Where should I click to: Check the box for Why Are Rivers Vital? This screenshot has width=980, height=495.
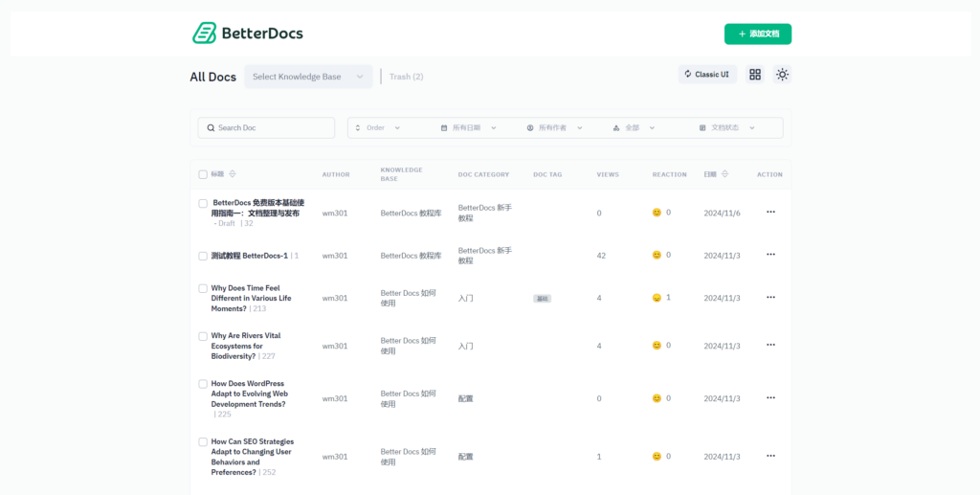coord(203,336)
